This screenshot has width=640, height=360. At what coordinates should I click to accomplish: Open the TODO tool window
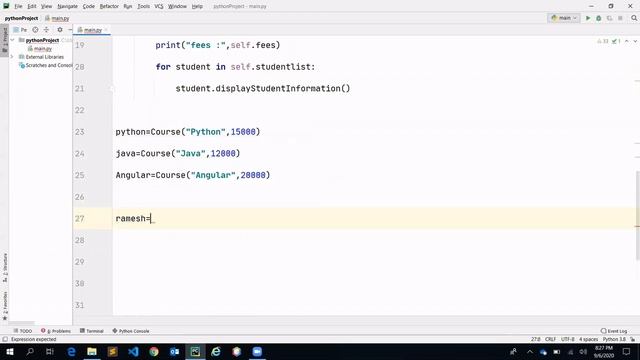coord(23,331)
